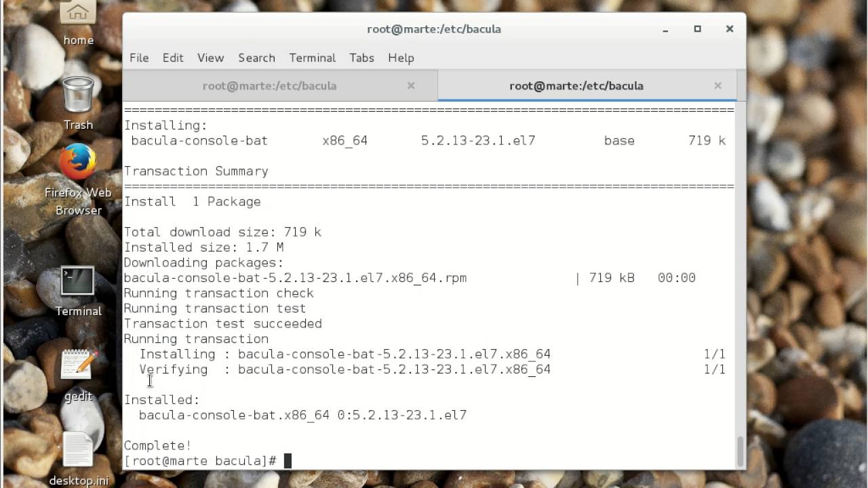Click the 'Downloading packages:' line
The height and width of the screenshot is (488, 868).
point(203,262)
